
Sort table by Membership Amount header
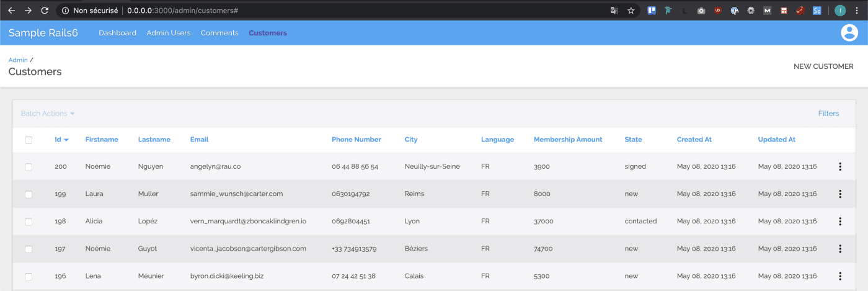coord(567,140)
